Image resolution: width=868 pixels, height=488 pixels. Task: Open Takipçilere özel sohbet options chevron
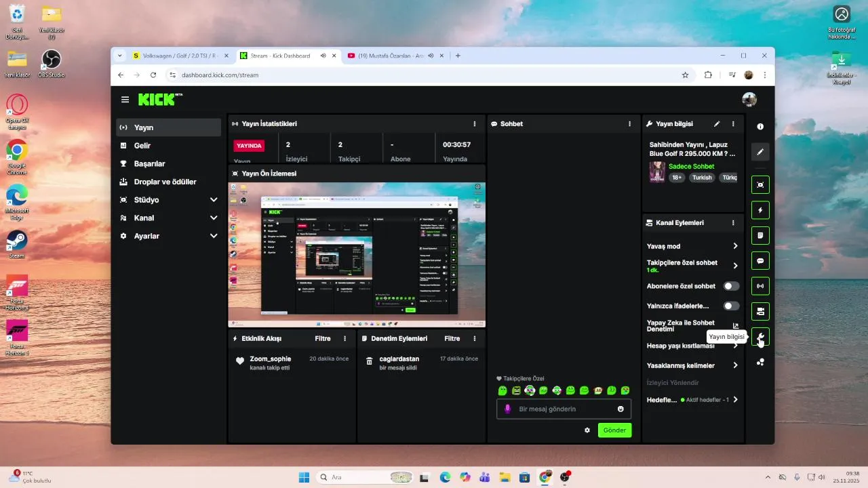(x=735, y=266)
